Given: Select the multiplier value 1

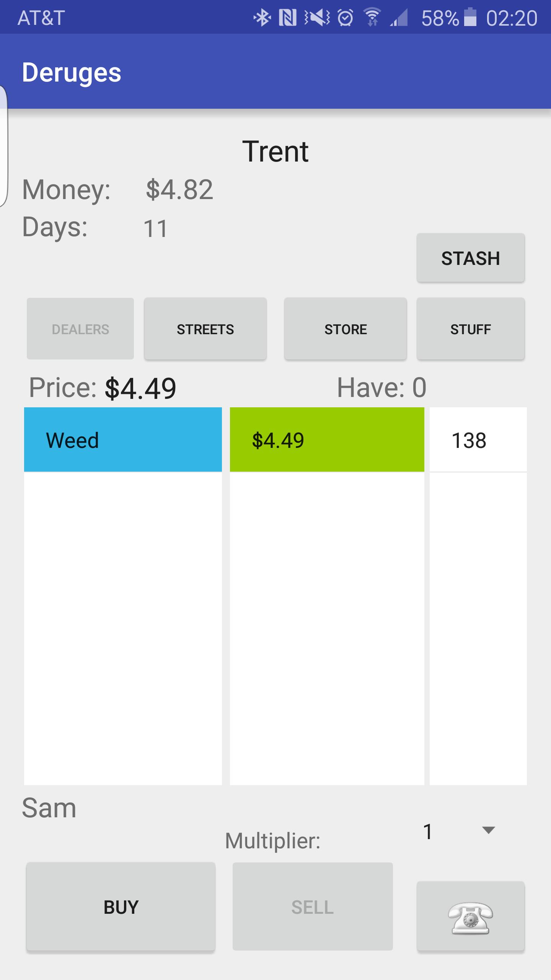Looking at the screenshot, I should pos(428,831).
